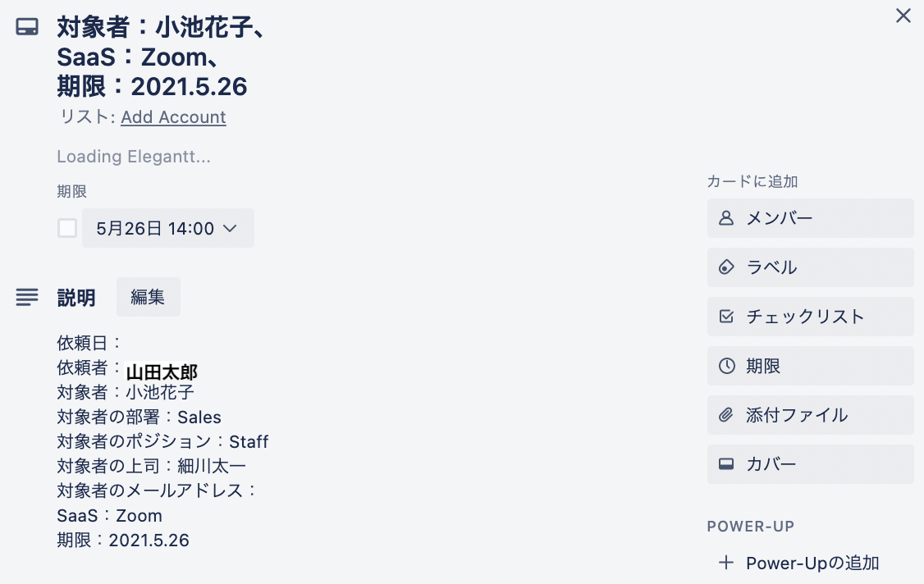924x584 pixels.
Task: Attach a file via the 添付ファイル button
Action: coord(810,415)
